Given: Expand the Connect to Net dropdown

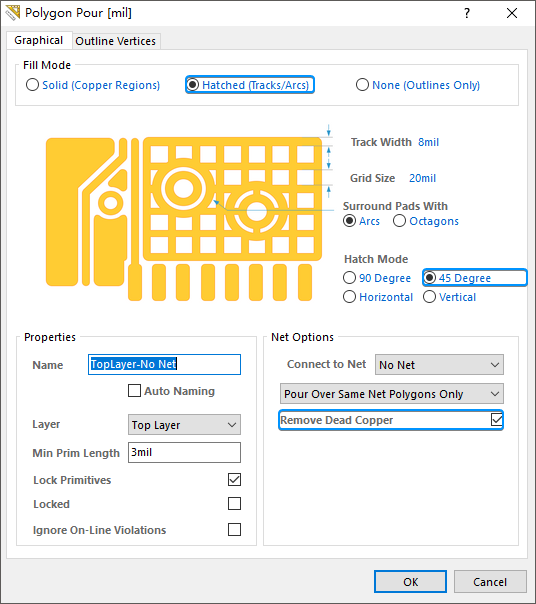Looking at the screenshot, I should click(439, 364).
